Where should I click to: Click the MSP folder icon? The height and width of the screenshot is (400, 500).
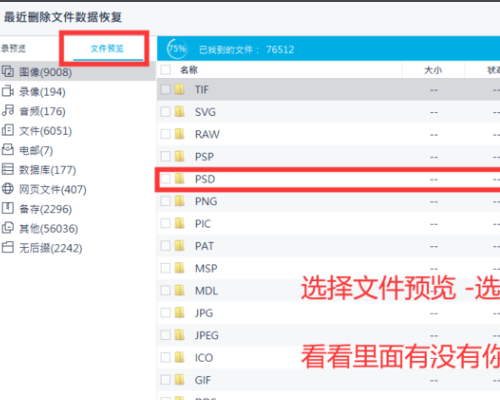(x=180, y=268)
